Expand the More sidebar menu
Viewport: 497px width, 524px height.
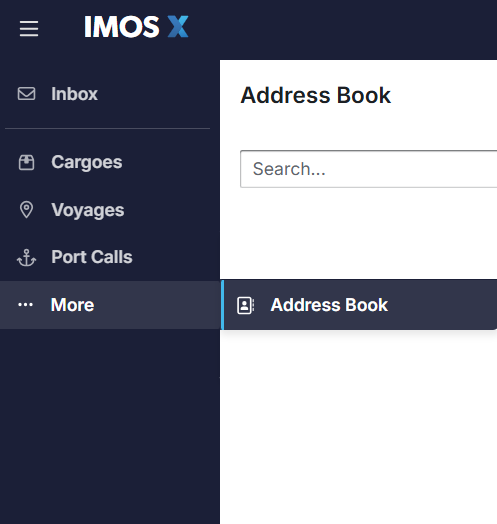(x=110, y=305)
